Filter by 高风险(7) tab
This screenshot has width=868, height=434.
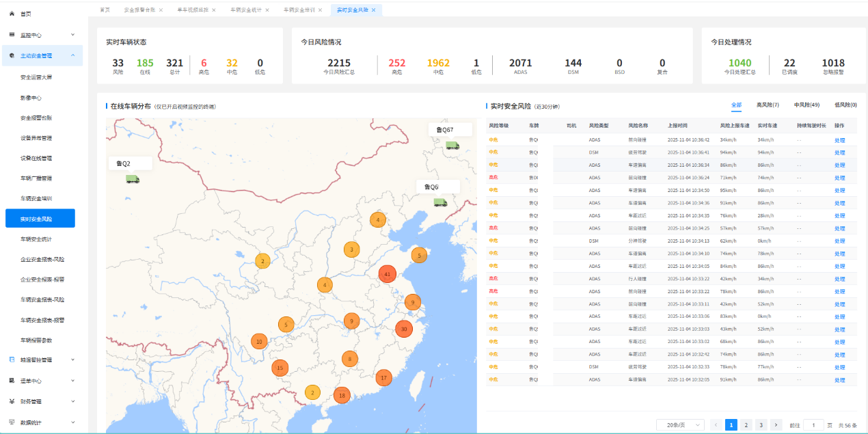click(768, 105)
